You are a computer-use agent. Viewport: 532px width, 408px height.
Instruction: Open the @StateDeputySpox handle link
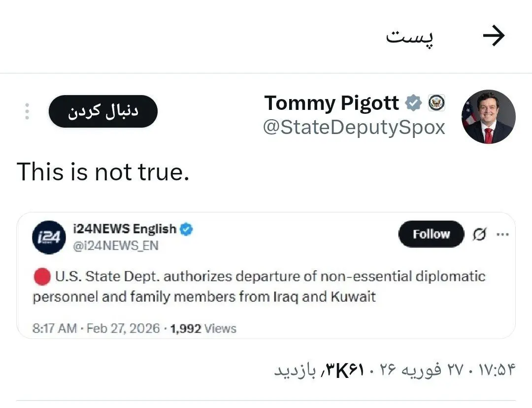coord(354,127)
